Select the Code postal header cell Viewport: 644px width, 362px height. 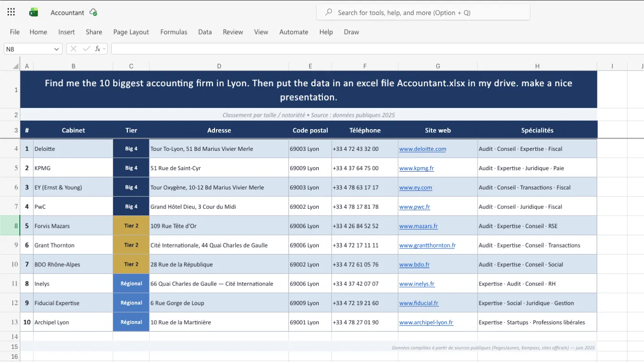[x=310, y=130]
